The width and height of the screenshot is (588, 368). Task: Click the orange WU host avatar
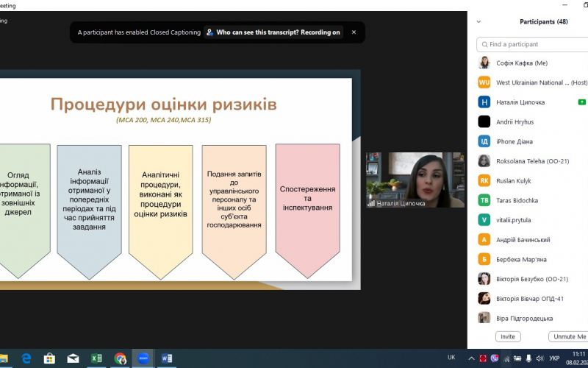coord(484,82)
